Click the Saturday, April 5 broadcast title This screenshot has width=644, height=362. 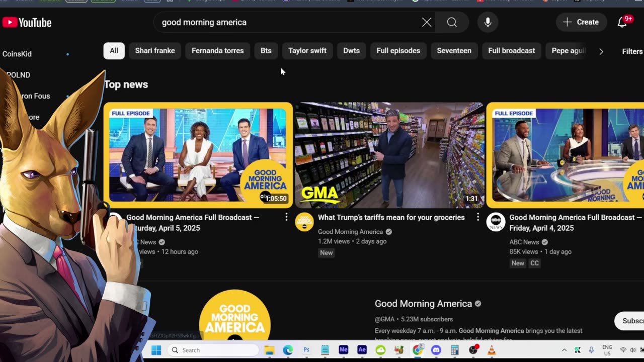coord(193,223)
